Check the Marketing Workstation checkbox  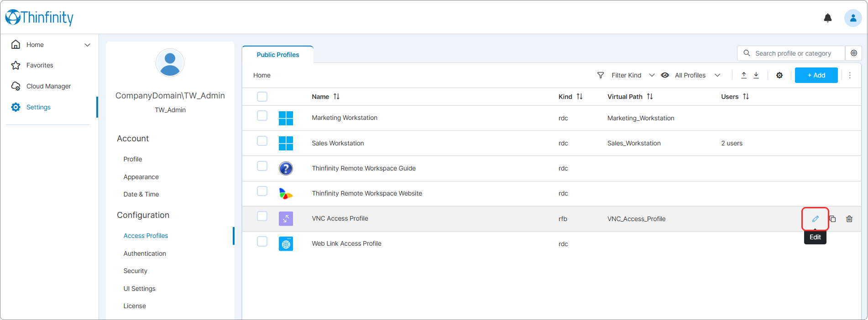262,116
